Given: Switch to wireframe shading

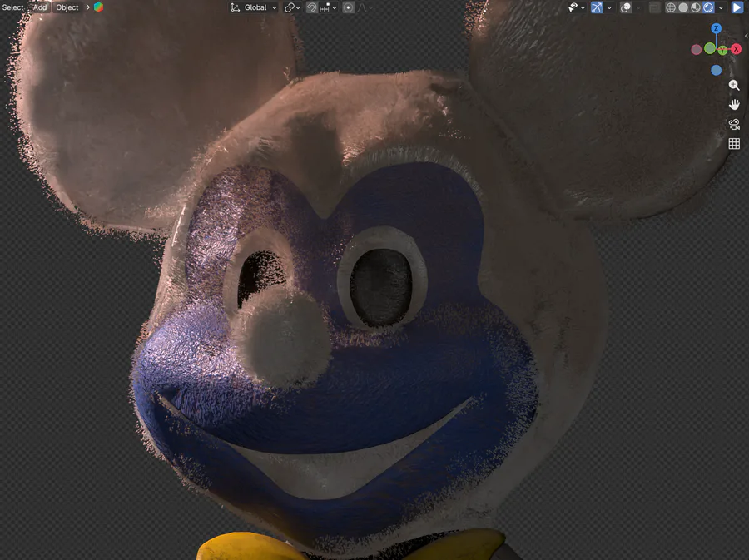Looking at the screenshot, I should [671, 7].
